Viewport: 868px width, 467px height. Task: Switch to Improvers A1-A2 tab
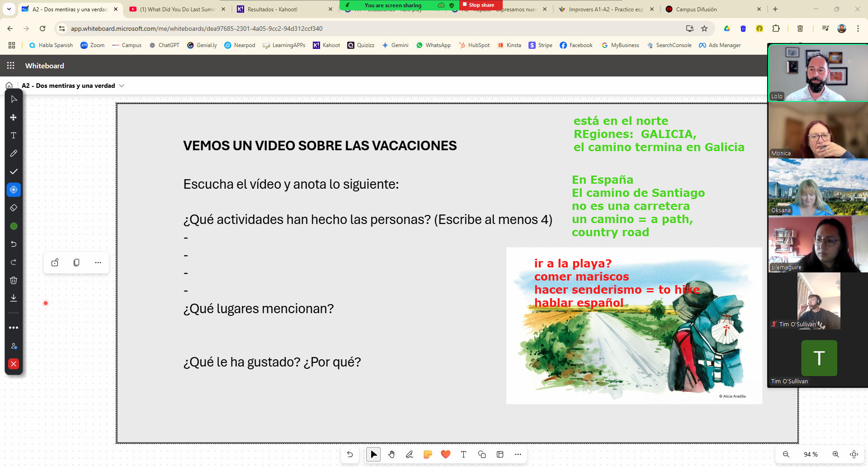[606, 9]
